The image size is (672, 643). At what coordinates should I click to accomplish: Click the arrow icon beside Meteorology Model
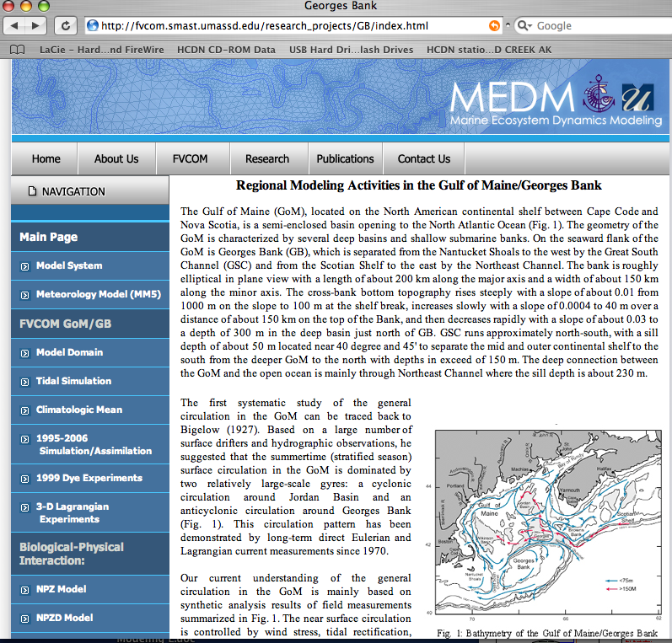coord(24,295)
